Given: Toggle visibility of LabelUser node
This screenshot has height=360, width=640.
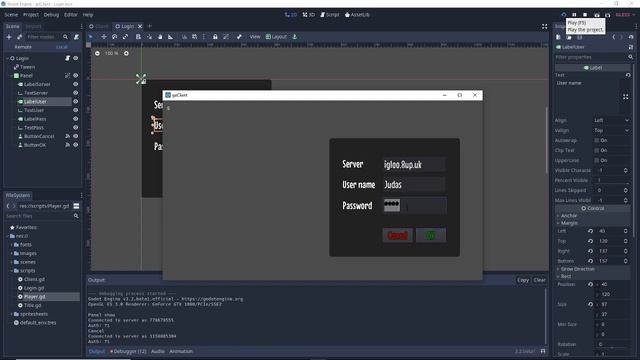Looking at the screenshot, I should (76, 102).
